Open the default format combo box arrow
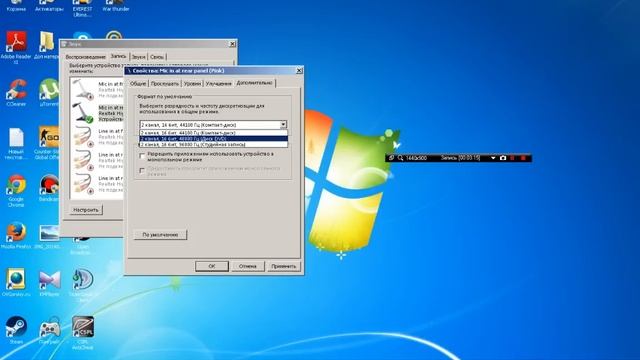 point(283,124)
